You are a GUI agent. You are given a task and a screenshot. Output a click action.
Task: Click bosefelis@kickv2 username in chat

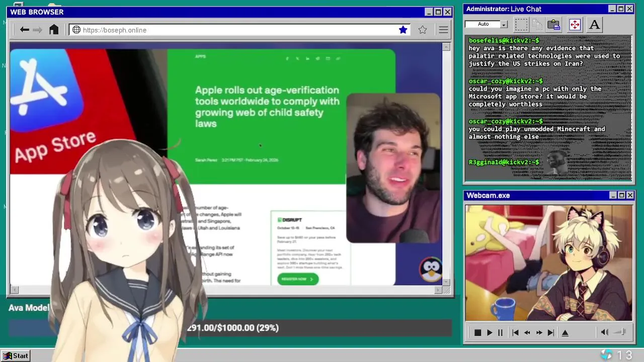[504, 40]
